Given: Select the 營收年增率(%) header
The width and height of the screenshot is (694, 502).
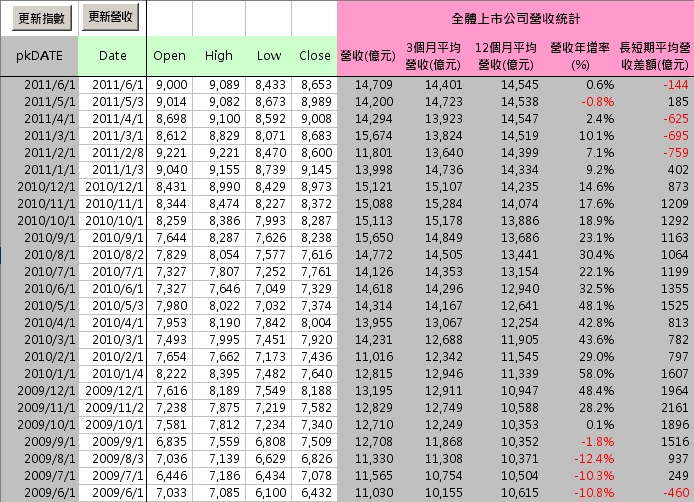Looking at the screenshot, I should pos(580,56).
